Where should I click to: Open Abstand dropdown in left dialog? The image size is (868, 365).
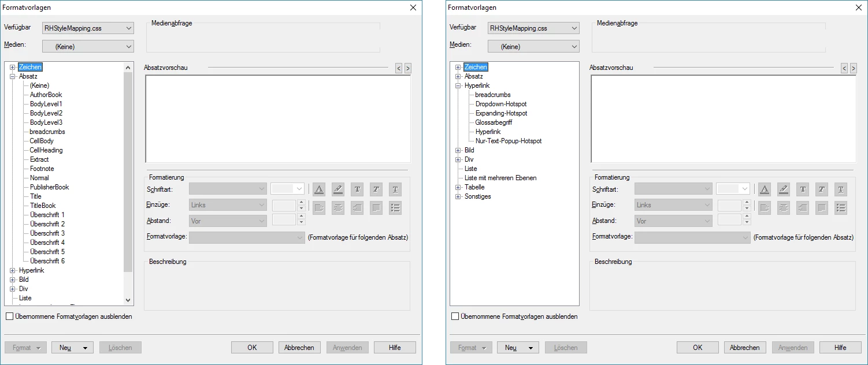(x=228, y=221)
